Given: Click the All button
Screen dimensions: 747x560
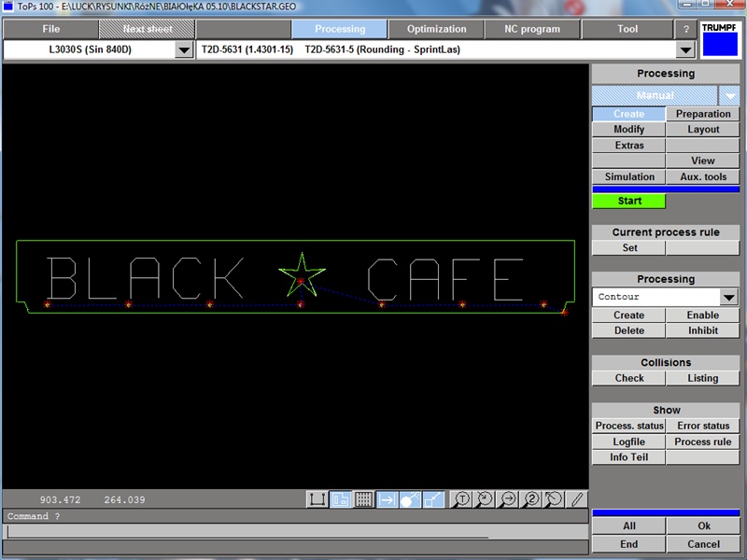Looking at the screenshot, I should point(628,526).
